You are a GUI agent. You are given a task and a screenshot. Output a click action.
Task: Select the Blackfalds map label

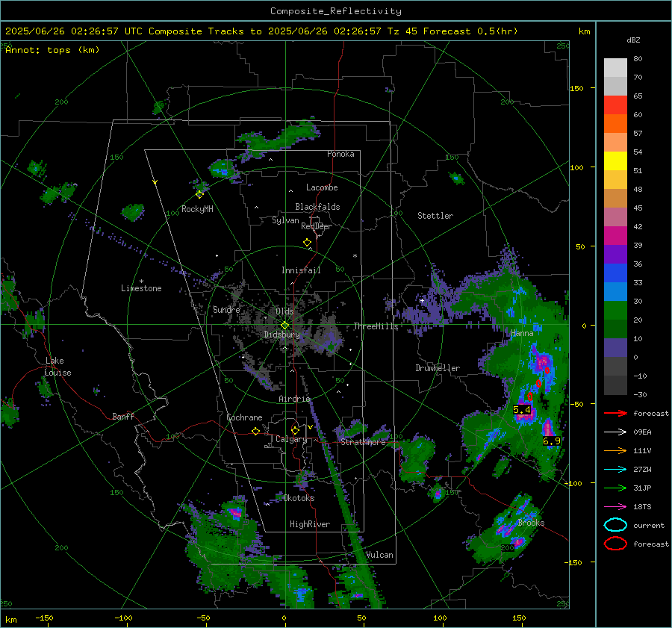(x=317, y=207)
